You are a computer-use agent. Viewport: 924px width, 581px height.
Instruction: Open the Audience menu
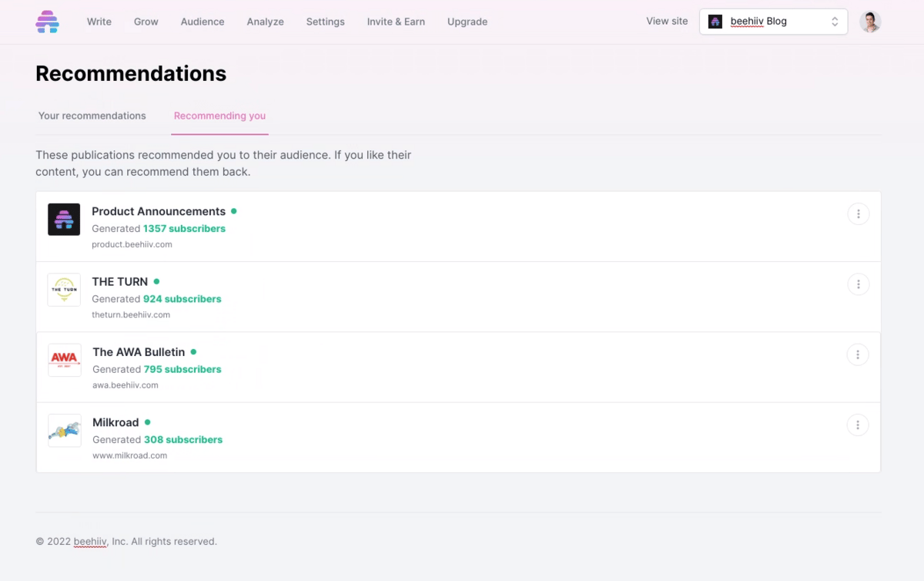click(203, 22)
